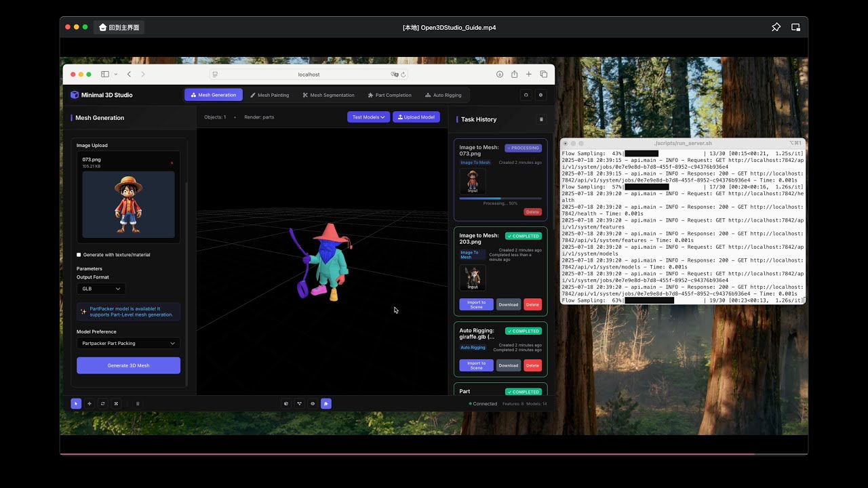Activate the move/translate tool
The width and height of the screenshot is (868, 488).
click(90, 403)
